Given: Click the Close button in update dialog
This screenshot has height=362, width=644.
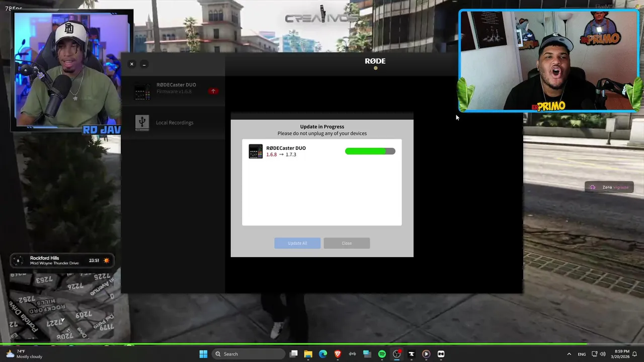Looking at the screenshot, I should pyautogui.click(x=347, y=243).
